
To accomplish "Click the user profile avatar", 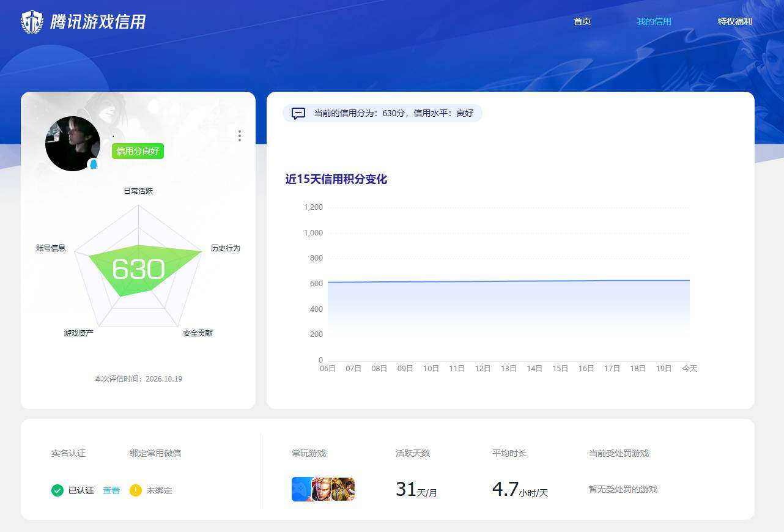I will click(x=73, y=144).
